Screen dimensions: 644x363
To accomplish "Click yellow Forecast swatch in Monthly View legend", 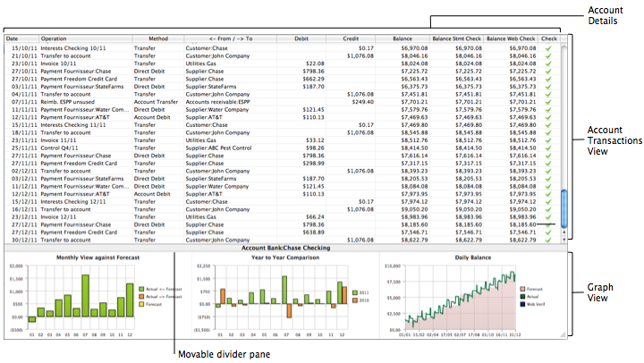I will click(141, 304).
